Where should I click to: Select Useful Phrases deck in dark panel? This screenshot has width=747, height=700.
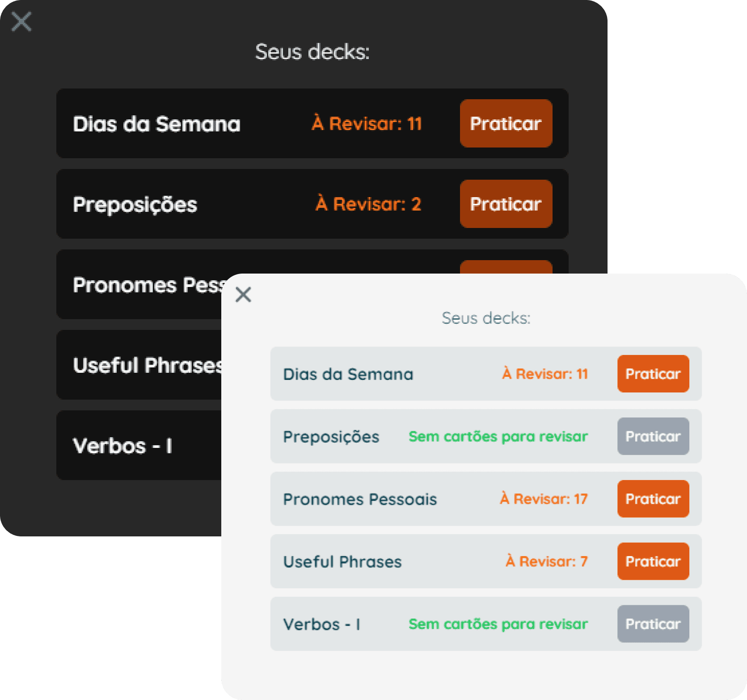pos(148,365)
